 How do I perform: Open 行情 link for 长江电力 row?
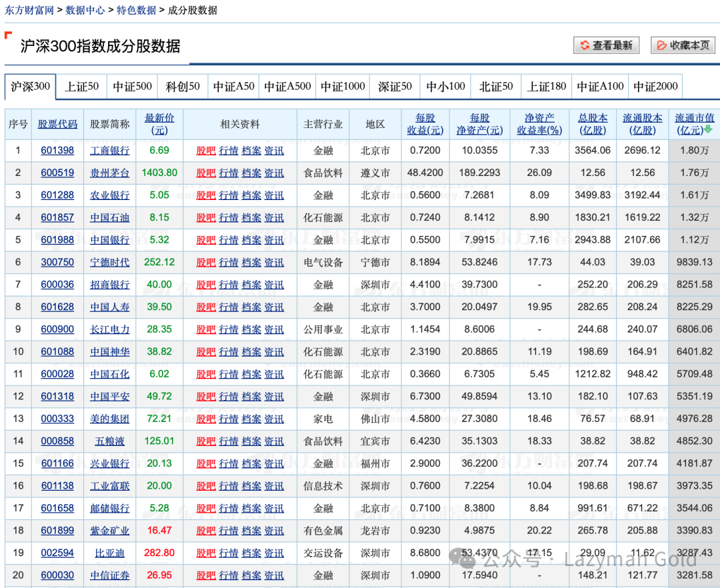(x=229, y=329)
